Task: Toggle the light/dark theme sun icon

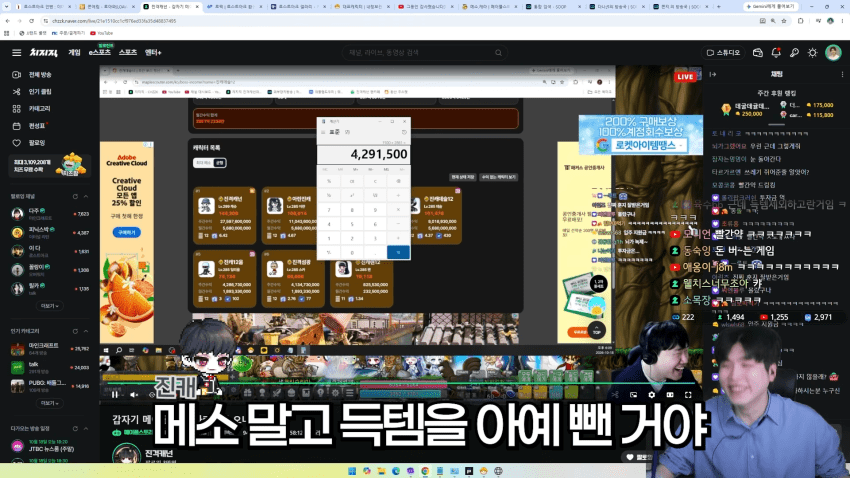Action: click(x=812, y=53)
